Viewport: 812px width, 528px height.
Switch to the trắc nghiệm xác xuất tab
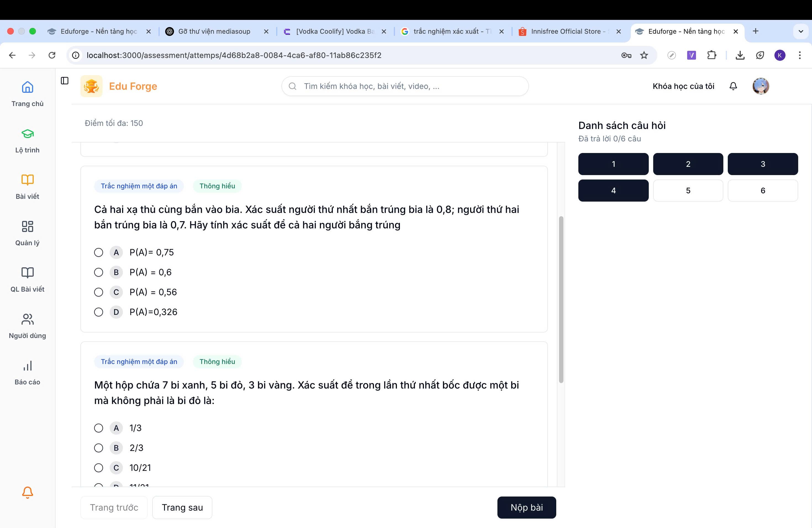[453, 31]
